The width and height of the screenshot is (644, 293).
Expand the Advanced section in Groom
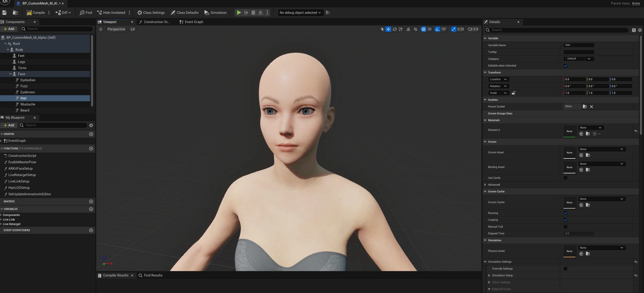(x=485, y=185)
